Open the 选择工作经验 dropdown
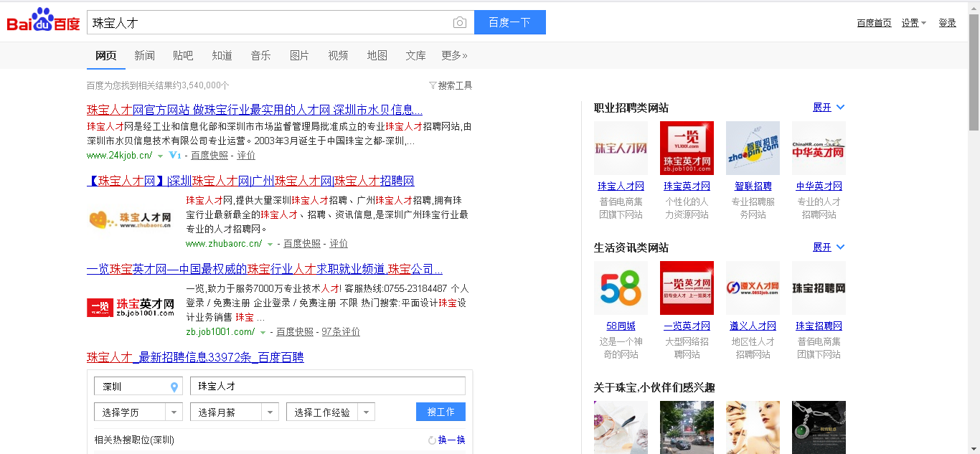This screenshot has width=980, height=454. click(330, 412)
